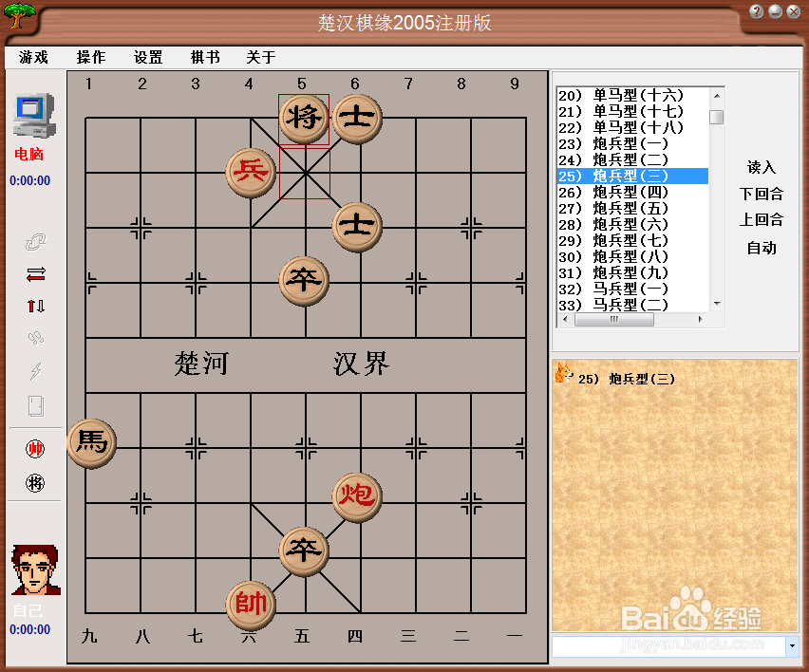Select list row 24) 炮兵型(二)
809x672 pixels.
[633, 159]
